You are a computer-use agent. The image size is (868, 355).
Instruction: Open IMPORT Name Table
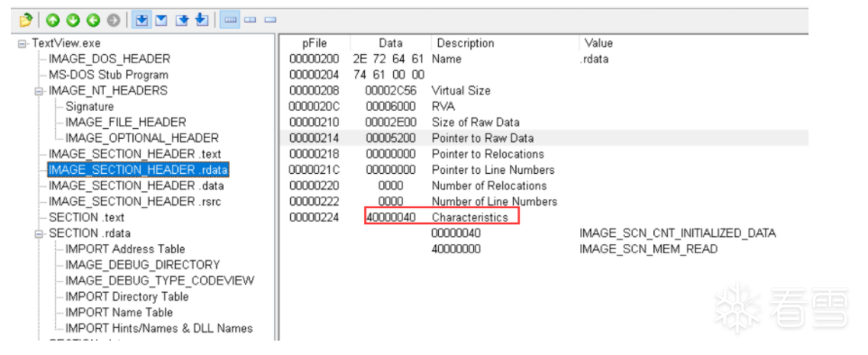pos(119,313)
